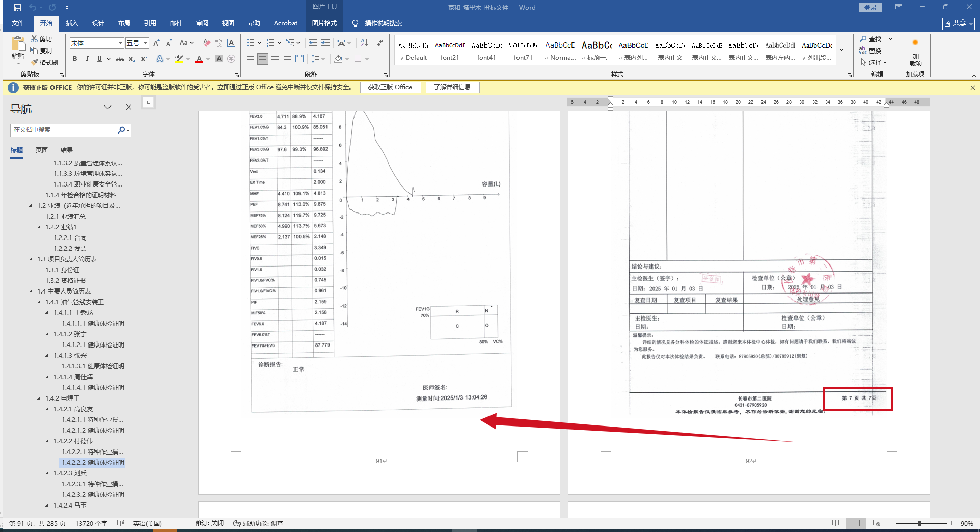
Task: Toggle center paragraph alignment
Action: (x=263, y=59)
